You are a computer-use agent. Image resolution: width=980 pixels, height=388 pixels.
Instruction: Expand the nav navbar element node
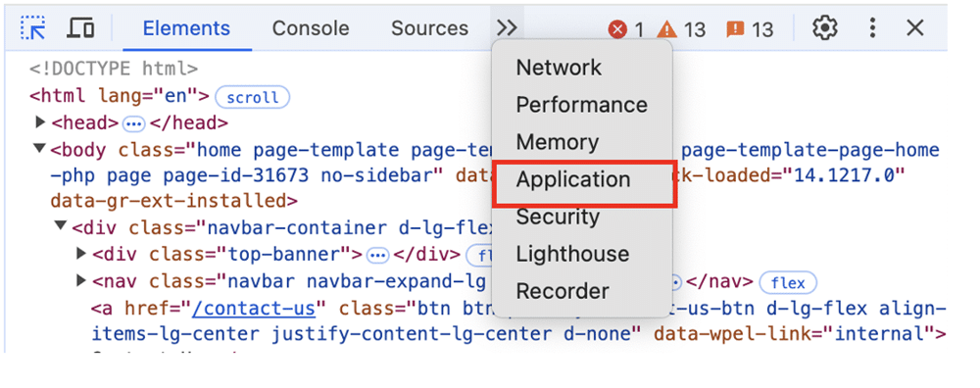tap(80, 280)
